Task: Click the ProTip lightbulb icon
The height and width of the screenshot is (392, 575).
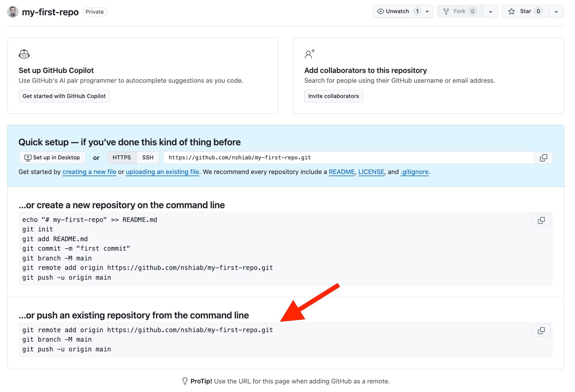Action: [185, 381]
